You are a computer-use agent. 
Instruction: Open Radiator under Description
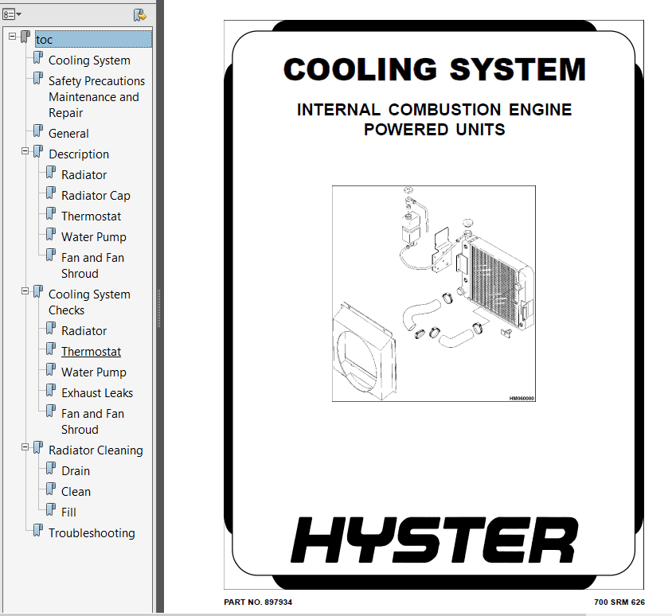84,175
